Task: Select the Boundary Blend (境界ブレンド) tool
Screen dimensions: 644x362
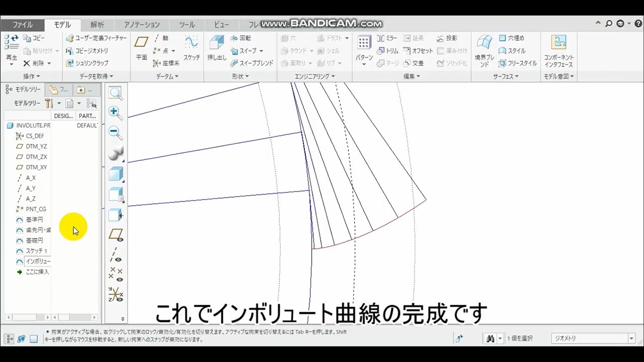Action: pyautogui.click(x=485, y=50)
